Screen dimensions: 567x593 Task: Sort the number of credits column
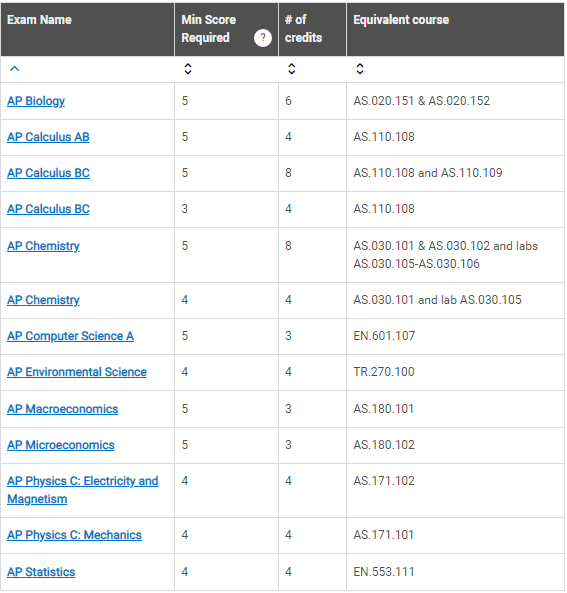point(291,68)
